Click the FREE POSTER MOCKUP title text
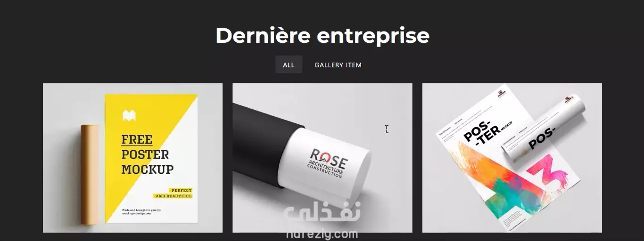The image size is (644, 241). (147, 154)
